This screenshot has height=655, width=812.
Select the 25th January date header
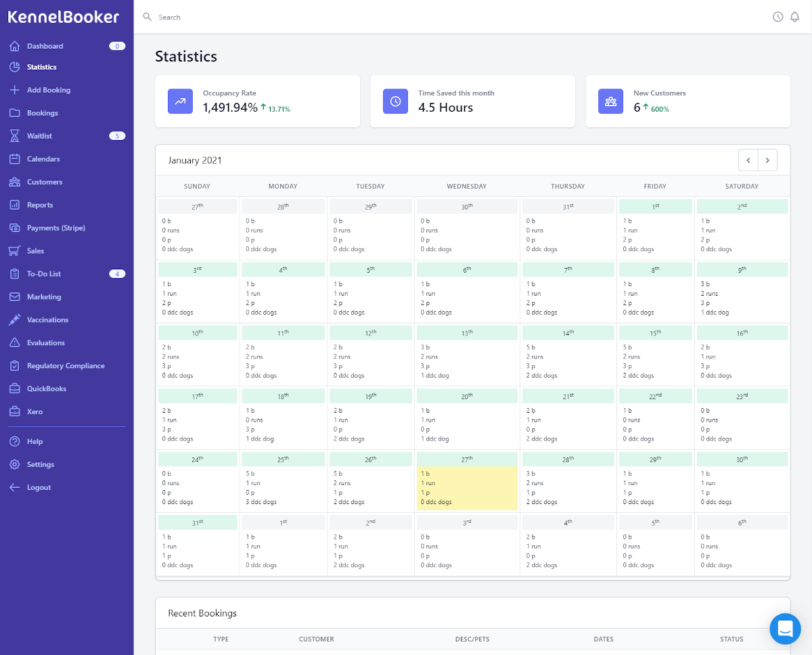pos(284,459)
